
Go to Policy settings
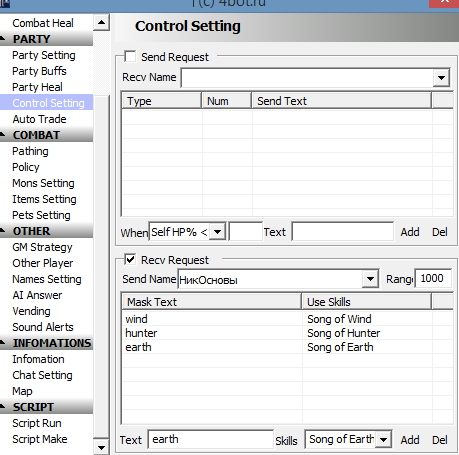coord(26,167)
